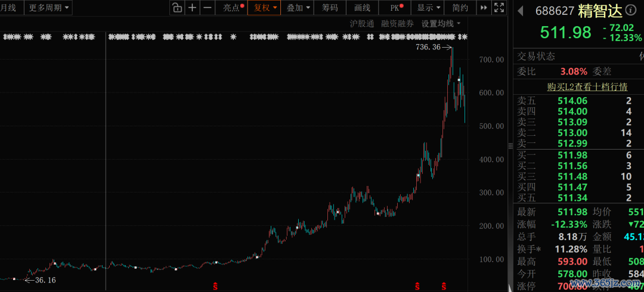The width and height of the screenshot is (644, 292).
Task: Toggle 亮点 highlights on chart
Action: click(x=231, y=7)
